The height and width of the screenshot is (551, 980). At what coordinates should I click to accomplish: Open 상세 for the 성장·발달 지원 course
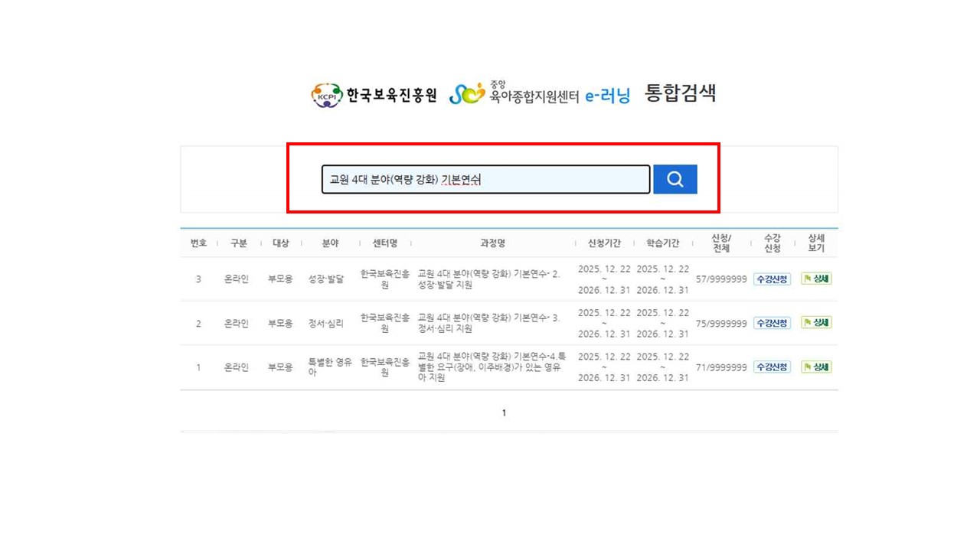[x=816, y=279]
